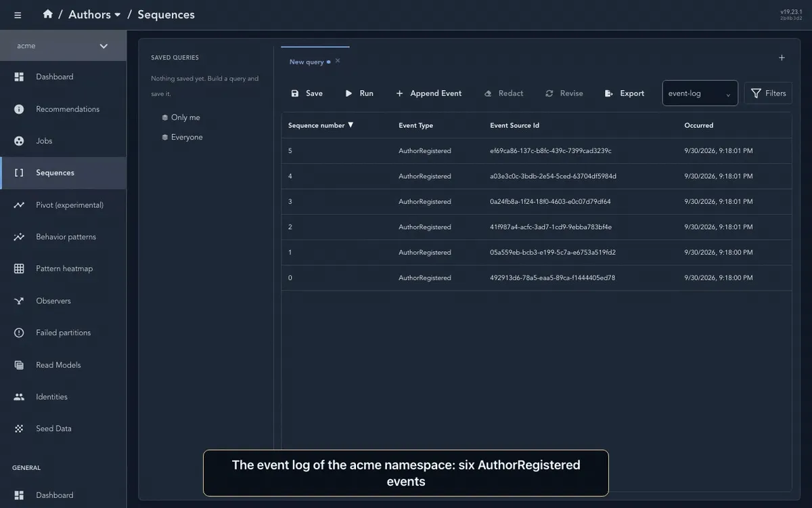The height and width of the screenshot is (508, 812).
Task: Click the Dashboard grid icon at sidebar top
Action: tap(19, 77)
